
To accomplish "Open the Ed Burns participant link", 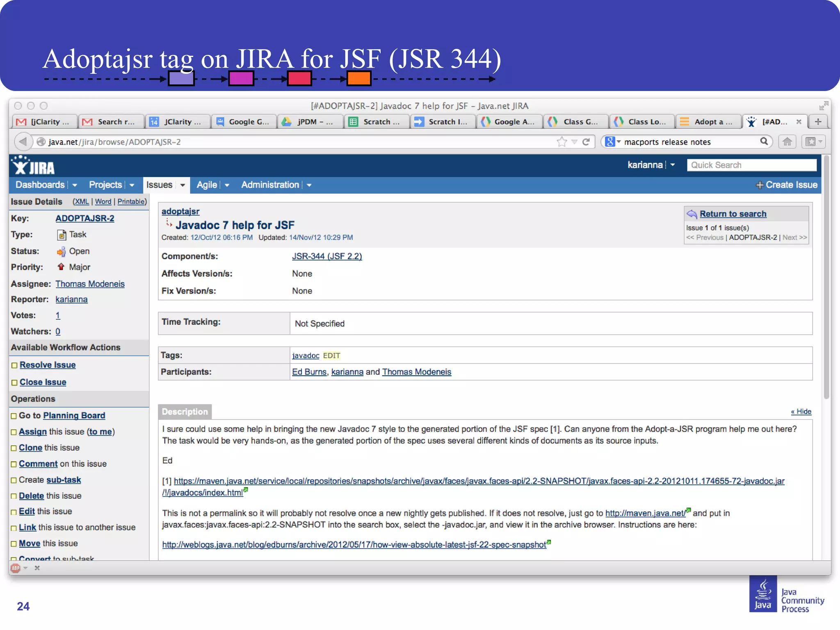I will (x=309, y=372).
